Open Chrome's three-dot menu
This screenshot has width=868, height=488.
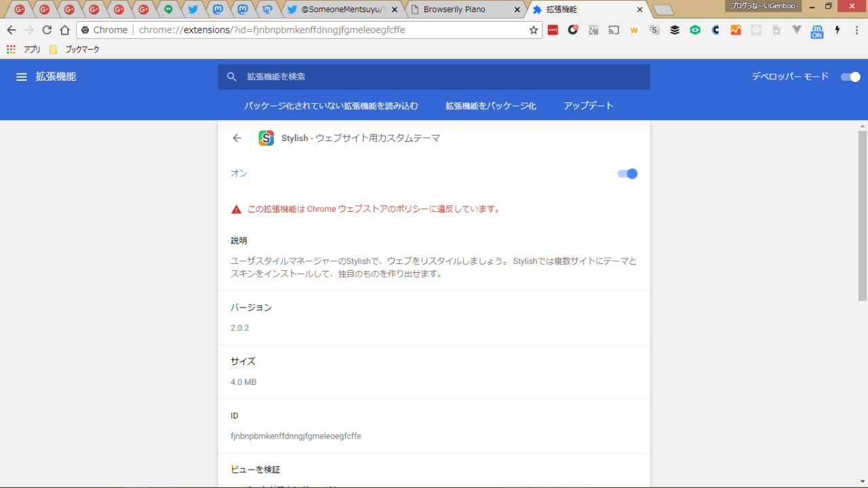856,30
